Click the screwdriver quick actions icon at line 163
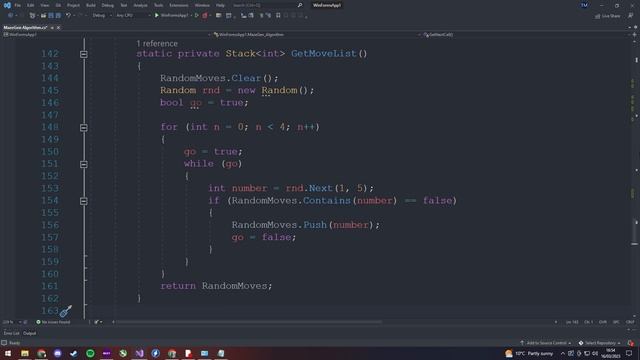 pos(65,311)
